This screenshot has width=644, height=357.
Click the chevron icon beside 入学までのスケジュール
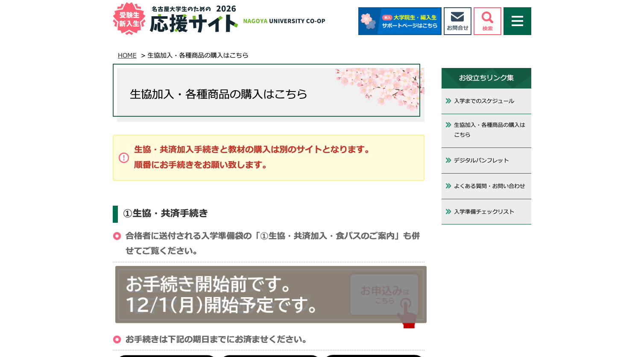click(x=448, y=101)
